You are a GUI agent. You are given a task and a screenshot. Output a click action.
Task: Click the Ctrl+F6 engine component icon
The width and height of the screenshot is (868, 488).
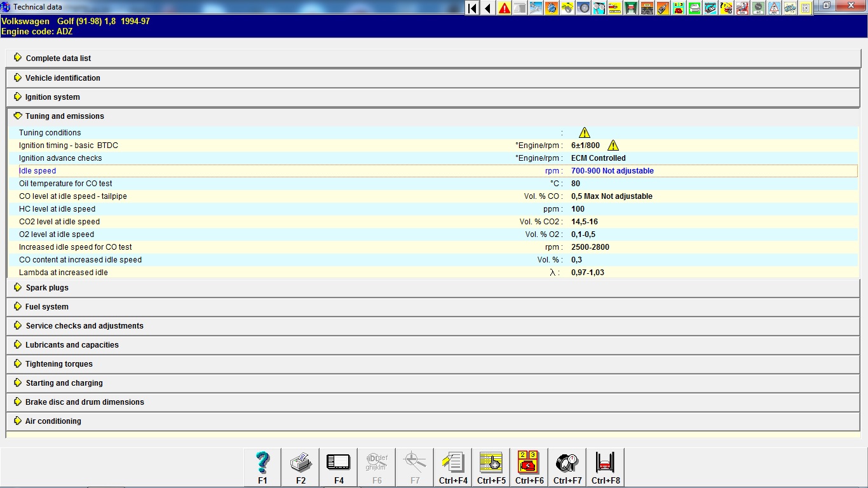(x=529, y=467)
